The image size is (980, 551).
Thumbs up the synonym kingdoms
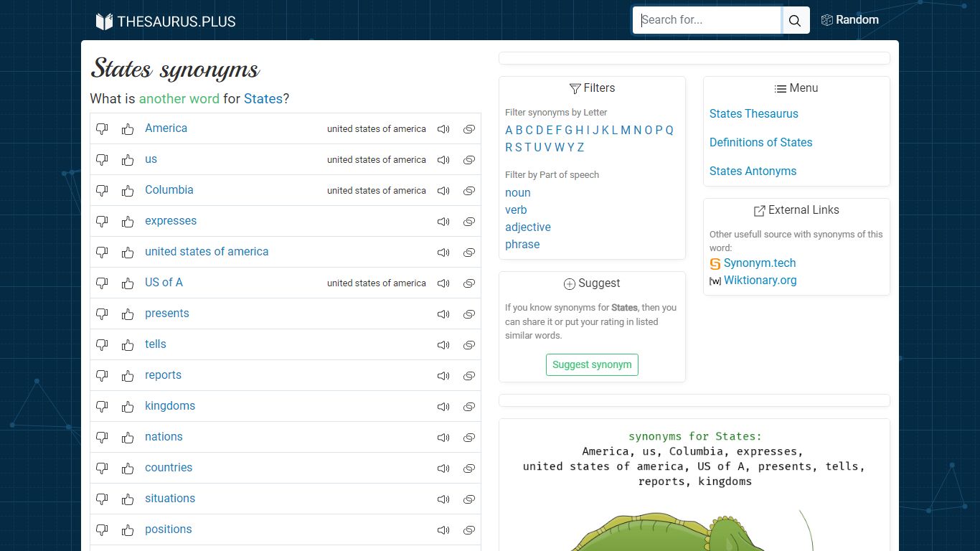point(128,407)
